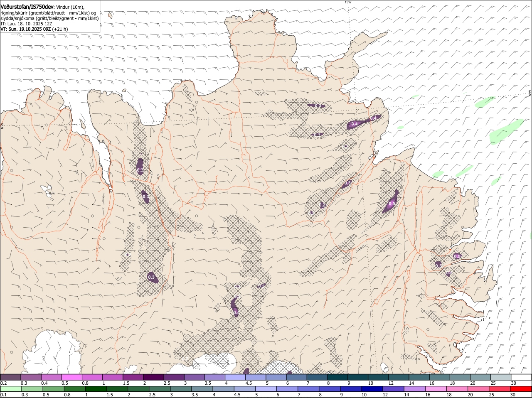
Task: Click the upper legend swatch starting at 25
Action: click(x=501, y=377)
